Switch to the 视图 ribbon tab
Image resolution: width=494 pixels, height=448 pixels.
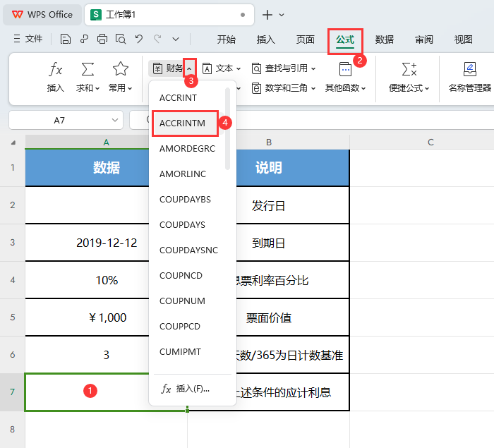tap(463, 40)
